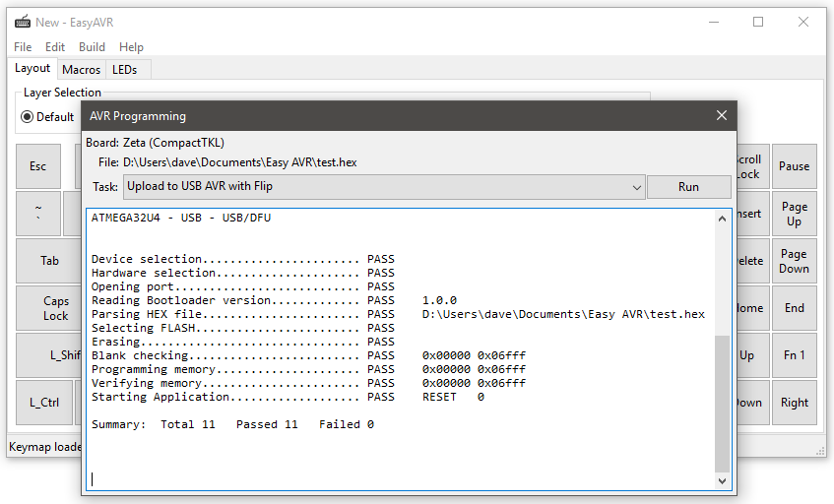Click the 'Device selection' PASS line
Viewport: 834px width, 504px height.
tap(242, 259)
